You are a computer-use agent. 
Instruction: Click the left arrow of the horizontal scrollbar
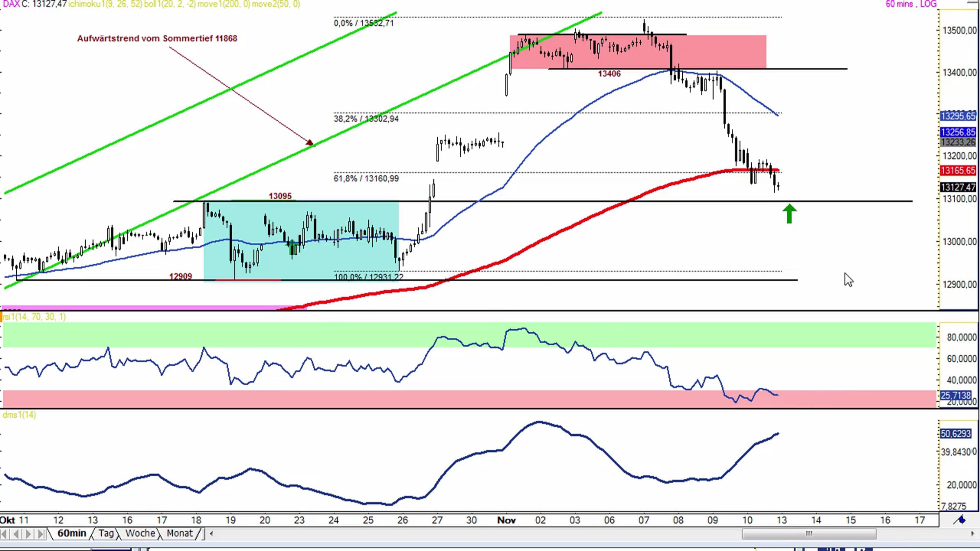coord(211,533)
